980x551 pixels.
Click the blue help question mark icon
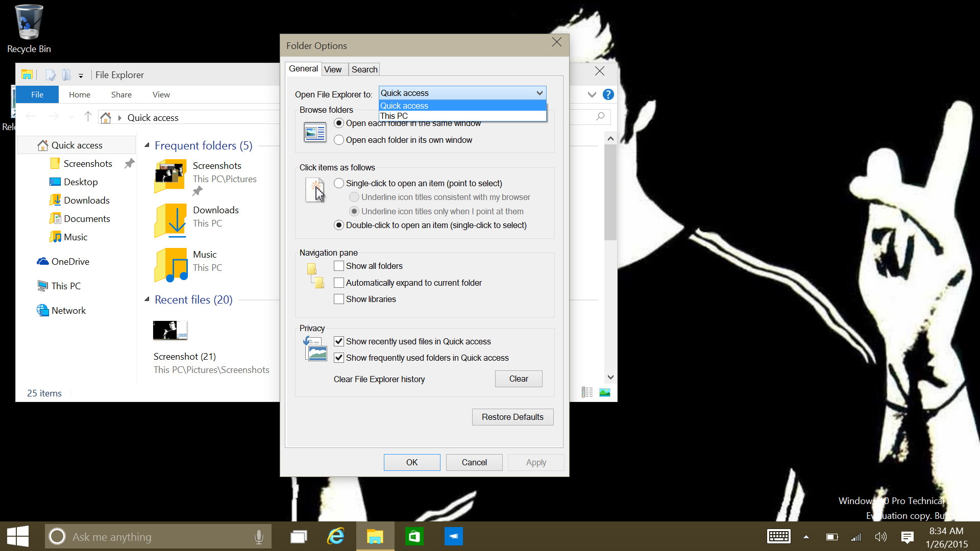(608, 94)
